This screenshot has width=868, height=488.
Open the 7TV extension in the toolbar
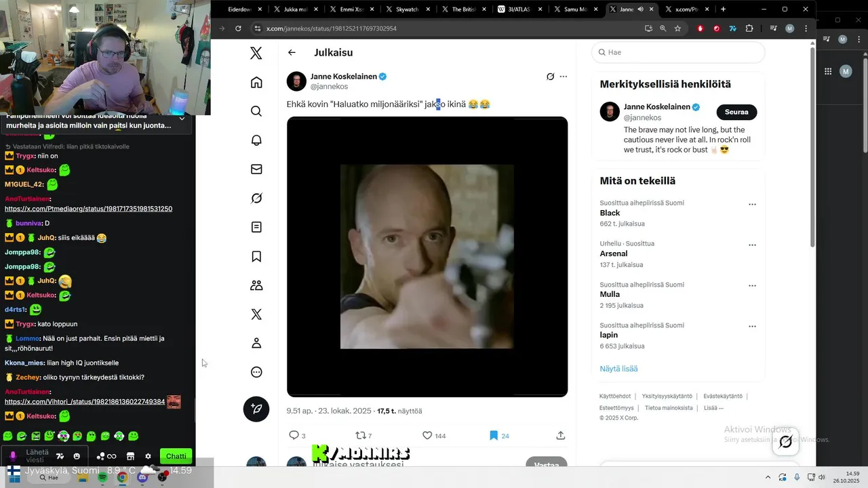click(x=733, y=28)
